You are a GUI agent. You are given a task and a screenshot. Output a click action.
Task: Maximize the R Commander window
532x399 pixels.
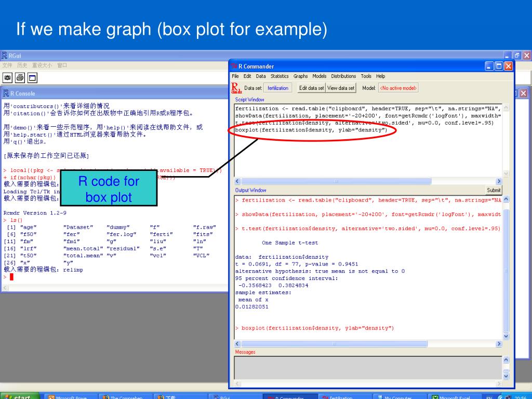click(x=499, y=66)
